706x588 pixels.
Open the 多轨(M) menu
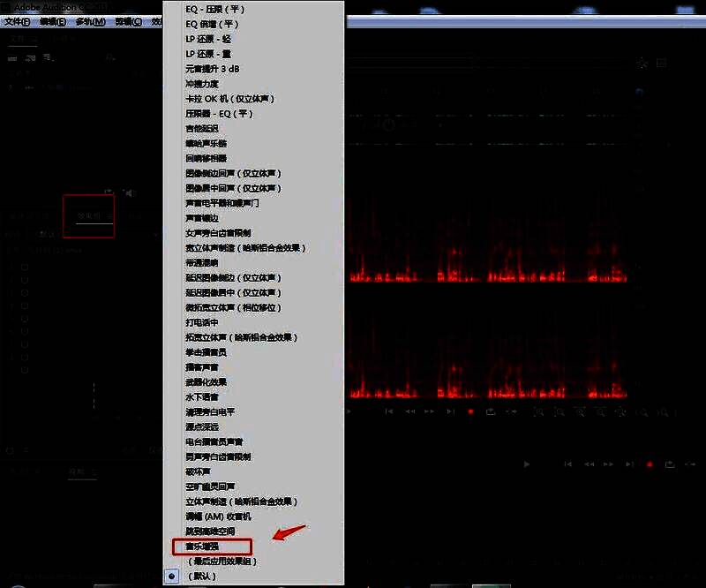point(90,21)
